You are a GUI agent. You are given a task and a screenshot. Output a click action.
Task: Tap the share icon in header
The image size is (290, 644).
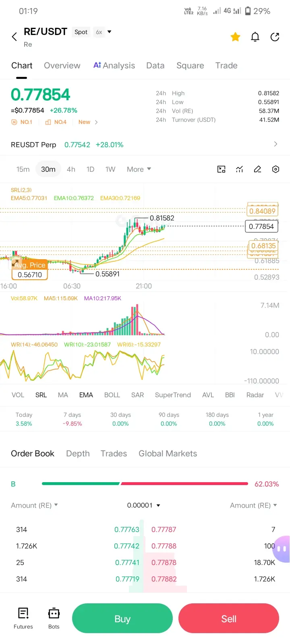point(275,37)
